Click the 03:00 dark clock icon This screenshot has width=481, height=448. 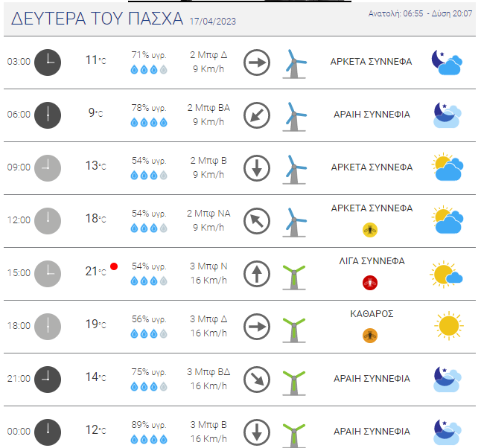click(x=48, y=63)
